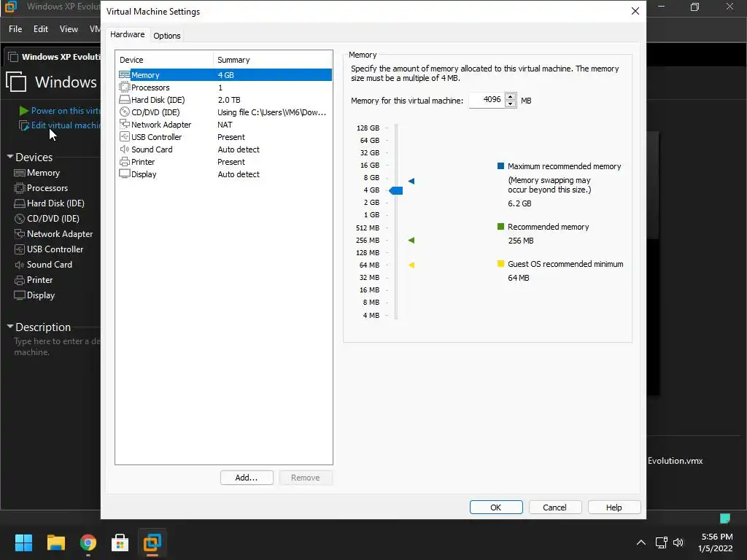Click the Edit virtual machine settings link
Screen dimensions: 747x560
point(66,125)
